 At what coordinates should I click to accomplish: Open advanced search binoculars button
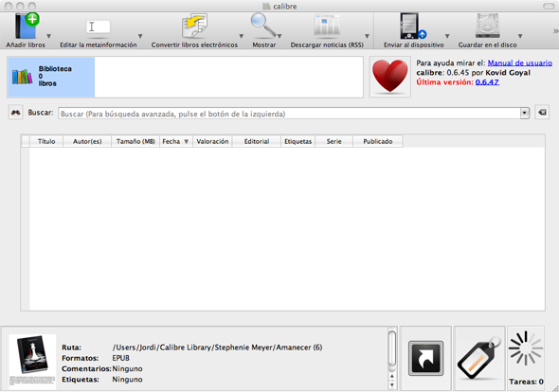tap(16, 113)
